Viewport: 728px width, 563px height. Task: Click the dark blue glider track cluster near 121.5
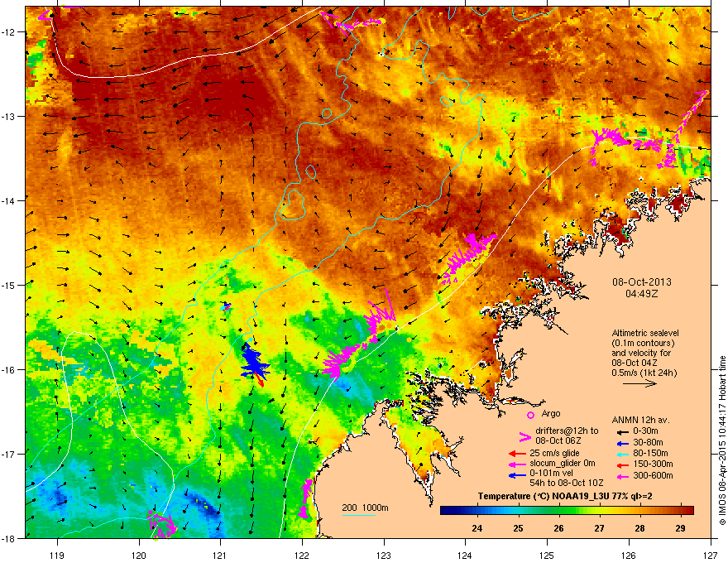[254, 363]
